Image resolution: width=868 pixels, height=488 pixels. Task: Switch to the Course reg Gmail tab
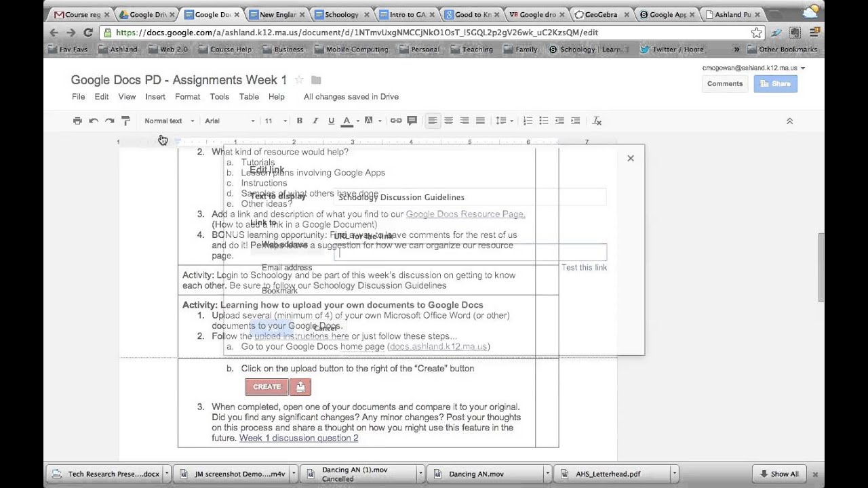pos(81,14)
